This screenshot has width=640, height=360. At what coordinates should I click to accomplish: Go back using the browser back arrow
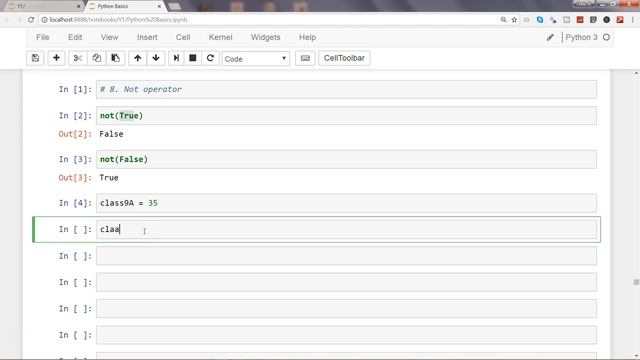tap(8, 20)
